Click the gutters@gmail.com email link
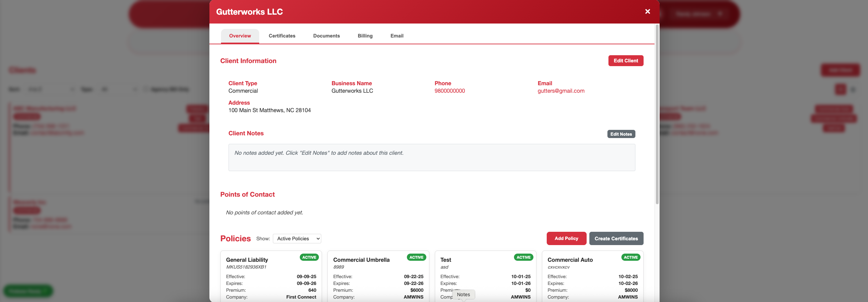The width and height of the screenshot is (868, 302). tap(561, 91)
